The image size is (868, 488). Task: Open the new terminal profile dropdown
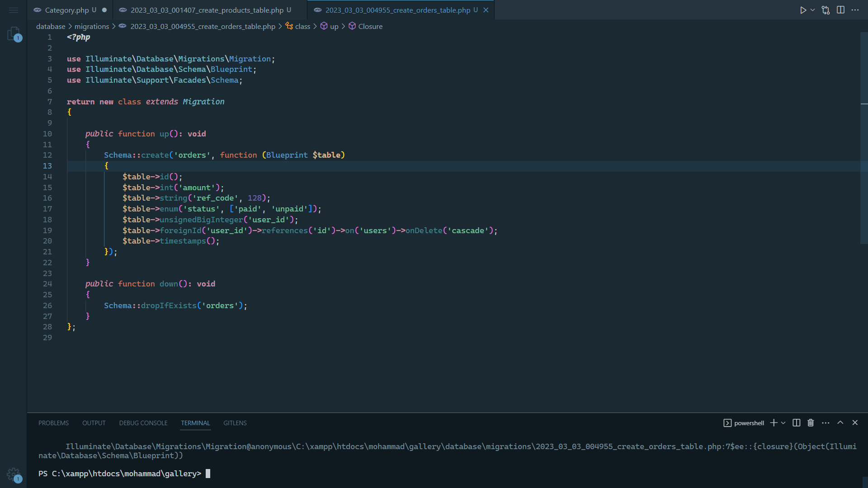click(x=783, y=423)
